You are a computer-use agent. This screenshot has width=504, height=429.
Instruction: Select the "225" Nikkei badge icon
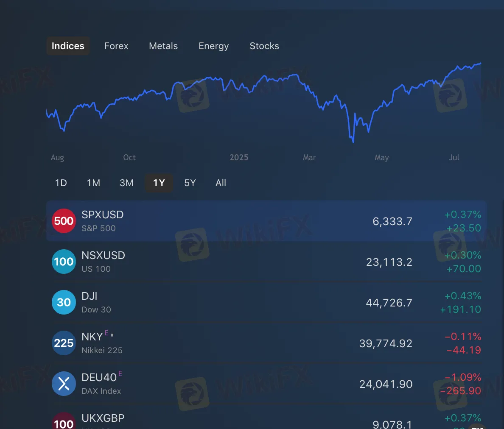tap(64, 343)
